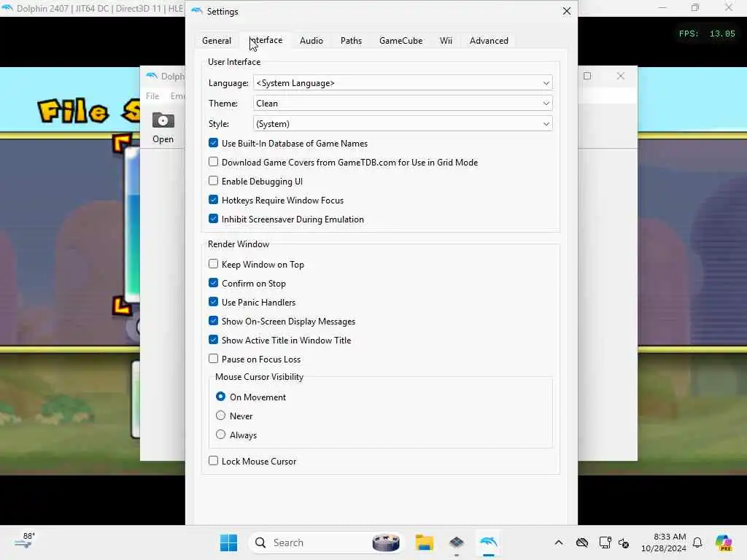The width and height of the screenshot is (747, 560).
Task: Click the taskbar Search box
Action: click(326, 542)
